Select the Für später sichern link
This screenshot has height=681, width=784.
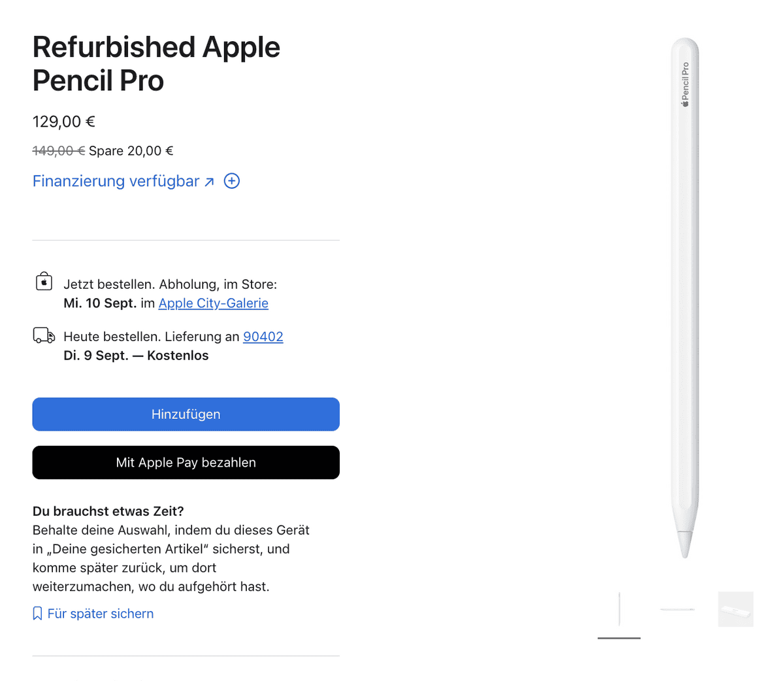(101, 614)
